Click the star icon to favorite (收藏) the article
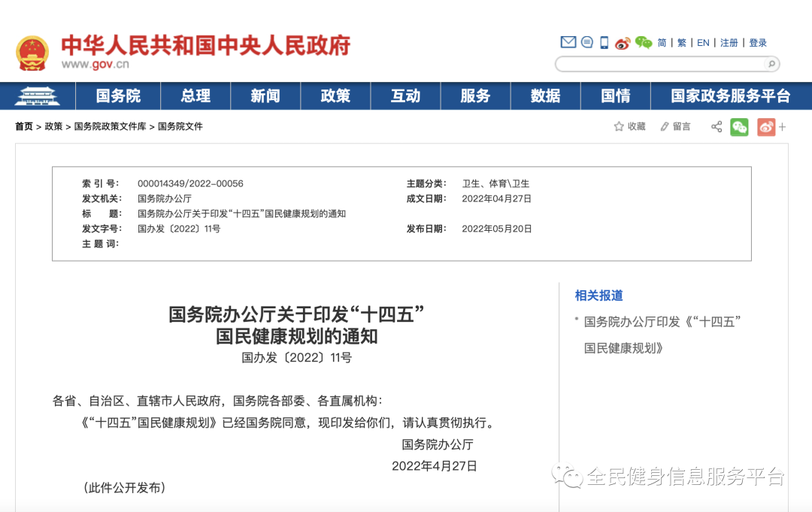The width and height of the screenshot is (812, 512). click(618, 126)
